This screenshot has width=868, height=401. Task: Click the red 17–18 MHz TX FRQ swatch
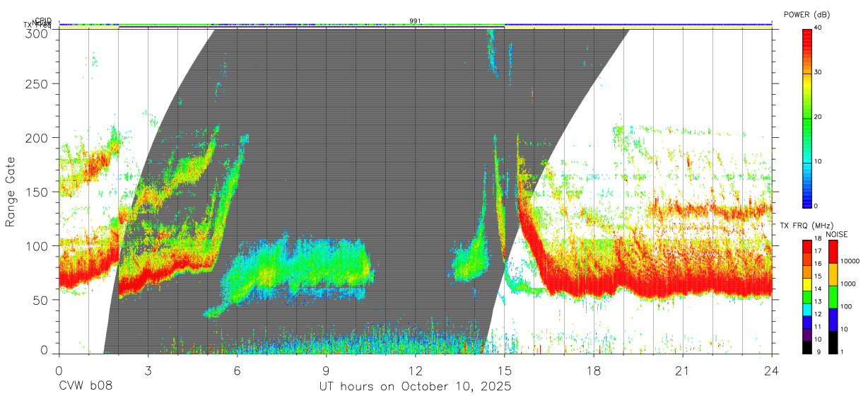(x=807, y=247)
